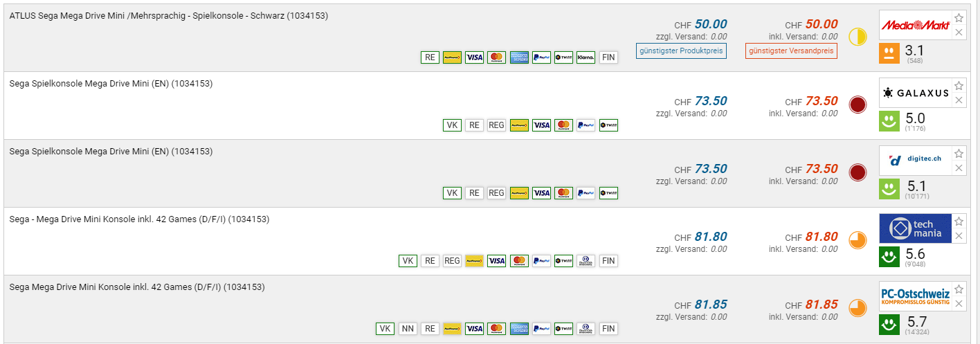
Task: Star the Galaxus shop as favorite
Action: (959, 86)
